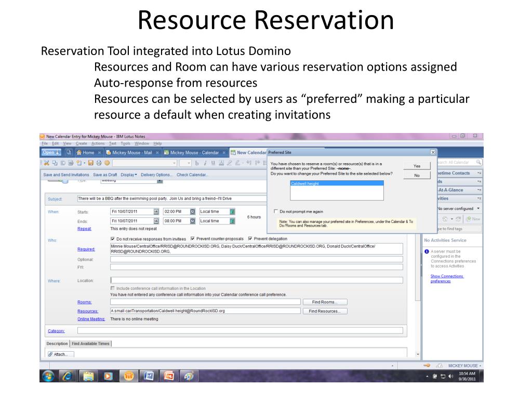
Task: Open the entry type dropdown arrow
Action: [x=160, y=181]
